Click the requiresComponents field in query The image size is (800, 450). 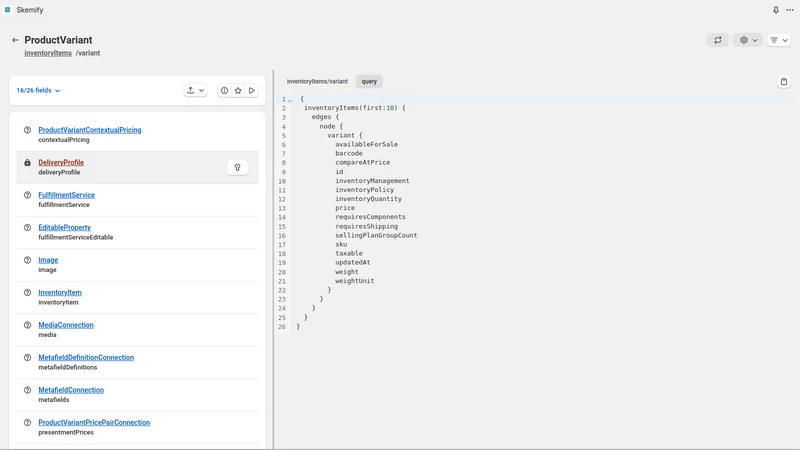pos(370,217)
